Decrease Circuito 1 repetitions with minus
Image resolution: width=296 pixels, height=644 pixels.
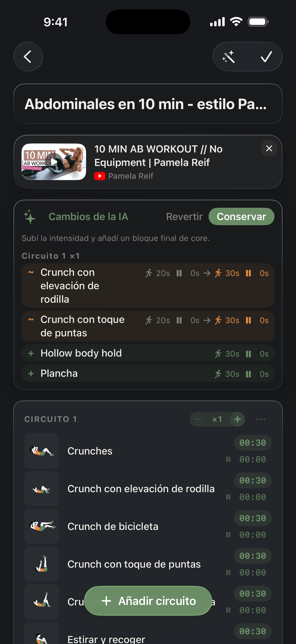pos(197,419)
